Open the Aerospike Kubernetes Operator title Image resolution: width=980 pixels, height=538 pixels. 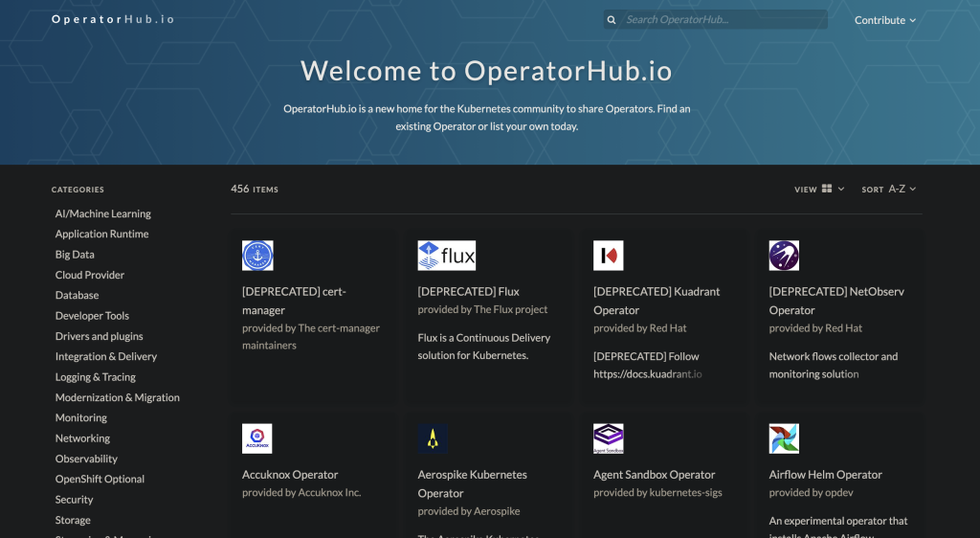pyautogui.click(x=473, y=483)
